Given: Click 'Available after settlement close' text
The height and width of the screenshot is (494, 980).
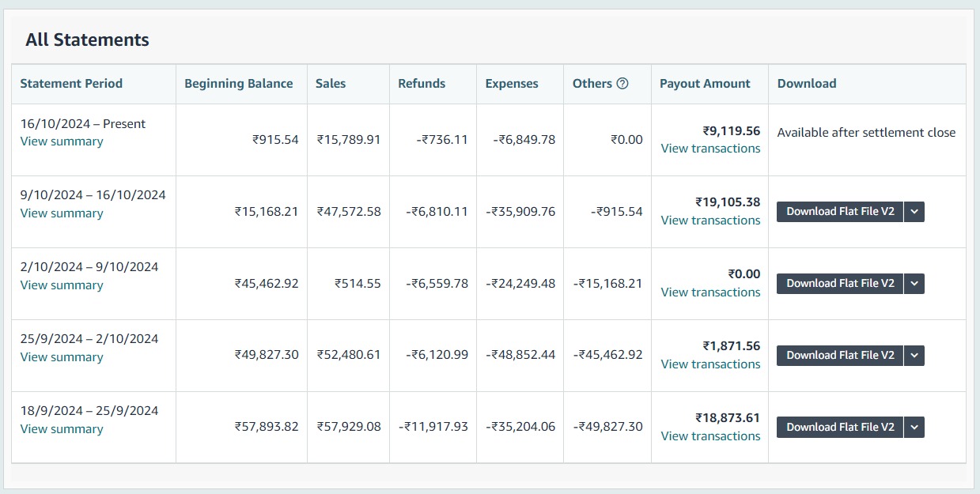Looking at the screenshot, I should coord(866,133).
